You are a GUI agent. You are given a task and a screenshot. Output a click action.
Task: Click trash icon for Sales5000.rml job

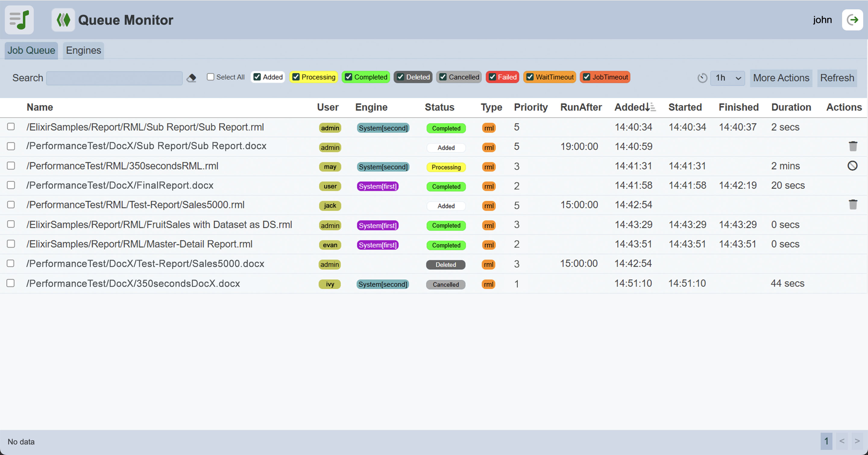tap(853, 204)
